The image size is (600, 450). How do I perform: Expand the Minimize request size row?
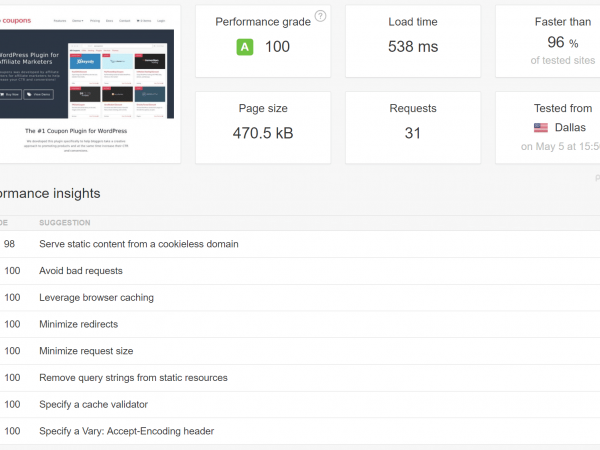coord(85,351)
